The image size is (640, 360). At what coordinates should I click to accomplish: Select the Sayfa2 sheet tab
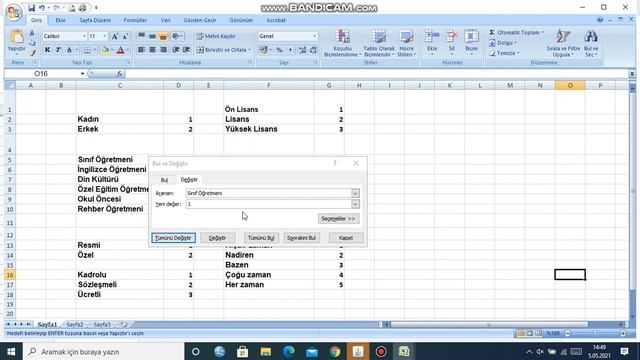point(75,324)
